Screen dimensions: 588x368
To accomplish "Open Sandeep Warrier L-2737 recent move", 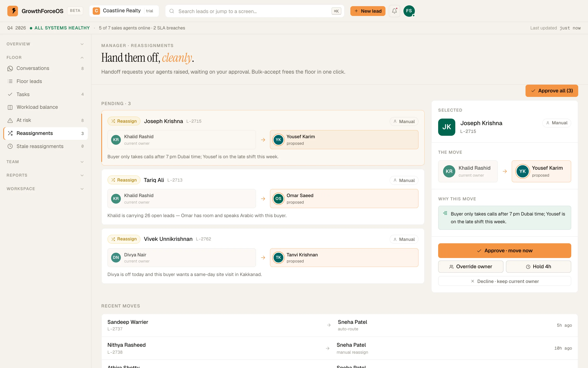I will click(x=340, y=325).
